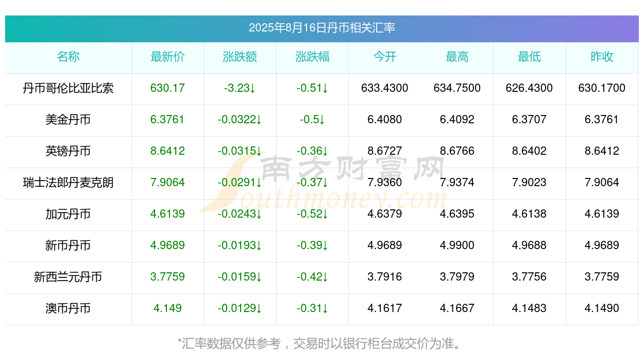Select previous close 4.1490

click(602, 308)
